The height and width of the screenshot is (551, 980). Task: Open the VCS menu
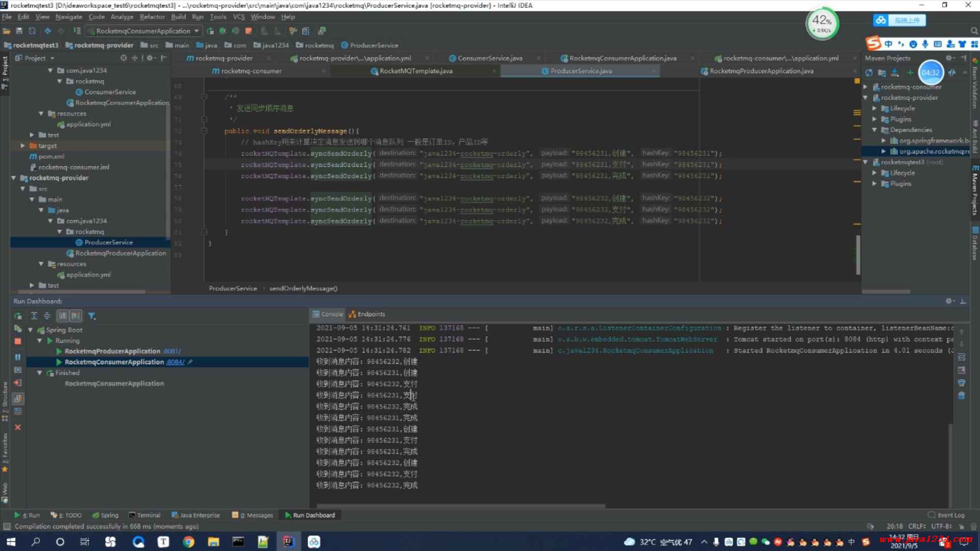tap(238, 17)
